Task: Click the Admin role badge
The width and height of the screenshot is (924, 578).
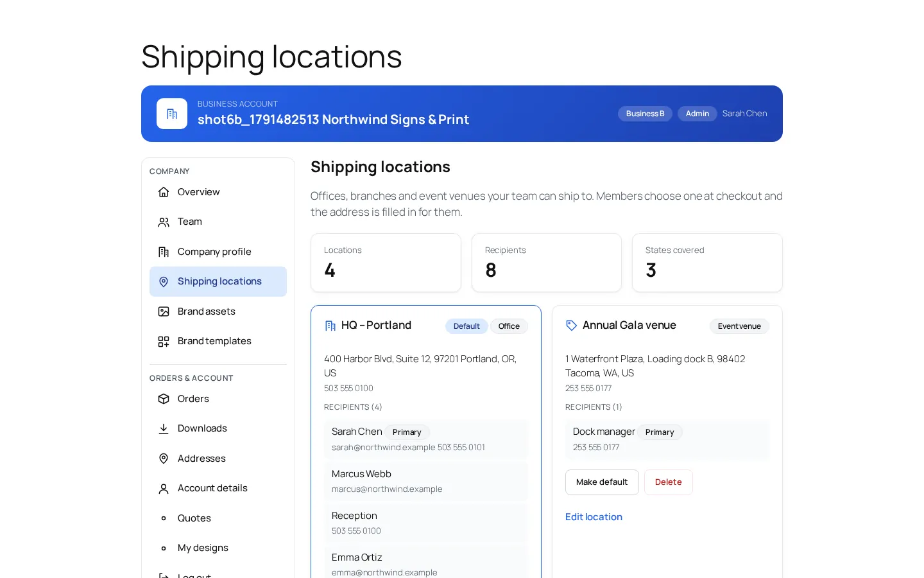Action: click(x=697, y=114)
